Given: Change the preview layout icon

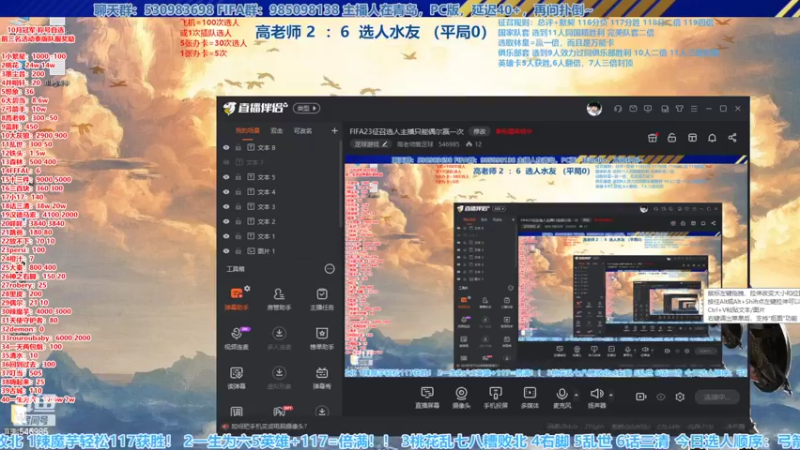Looking at the screenshot, I should click(692, 138).
